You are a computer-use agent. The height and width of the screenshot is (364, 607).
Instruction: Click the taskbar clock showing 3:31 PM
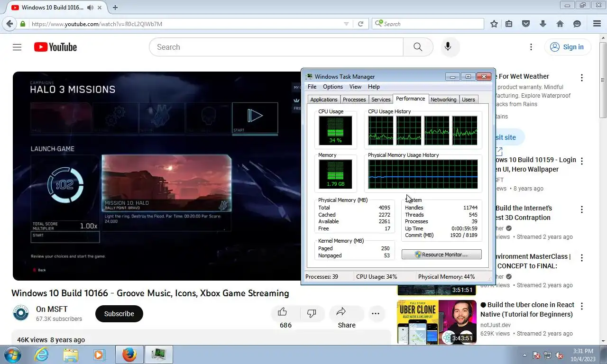click(583, 355)
